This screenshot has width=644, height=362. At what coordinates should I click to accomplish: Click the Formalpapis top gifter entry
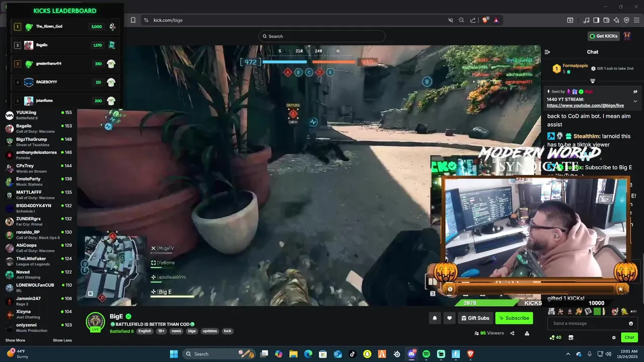tap(570, 68)
